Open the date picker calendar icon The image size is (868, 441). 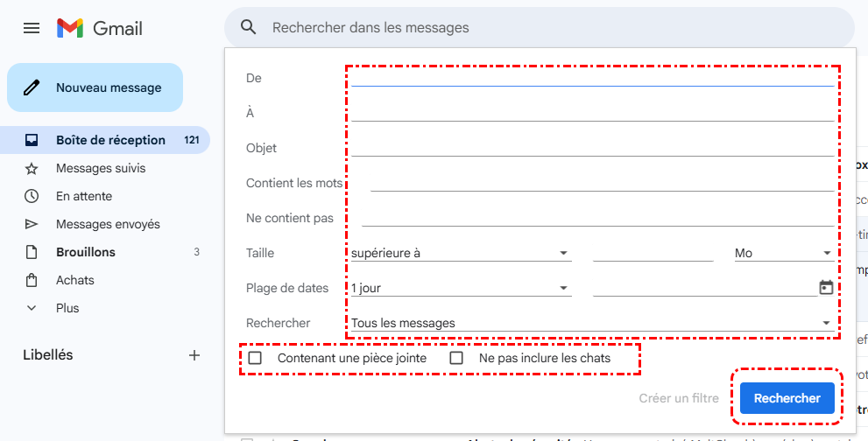[825, 288]
